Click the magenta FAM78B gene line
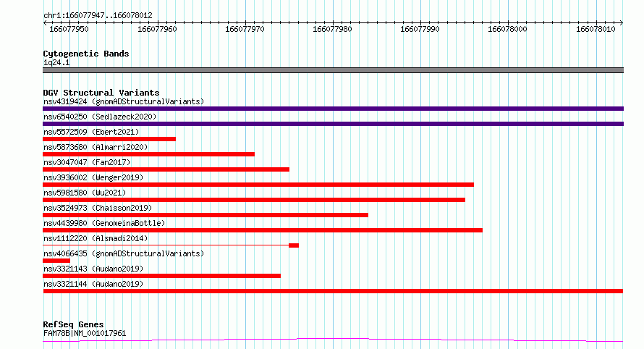This screenshot has width=644, height=349. [x=333, y=340]
